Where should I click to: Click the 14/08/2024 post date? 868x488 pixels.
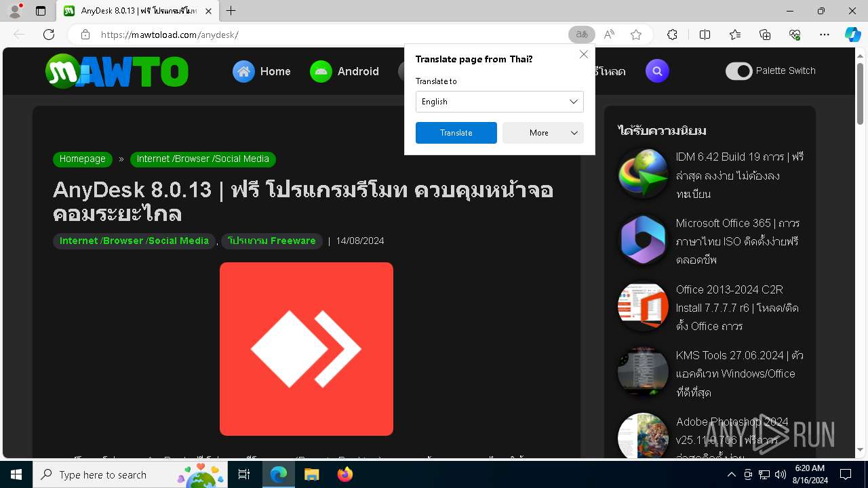point(360,241)
